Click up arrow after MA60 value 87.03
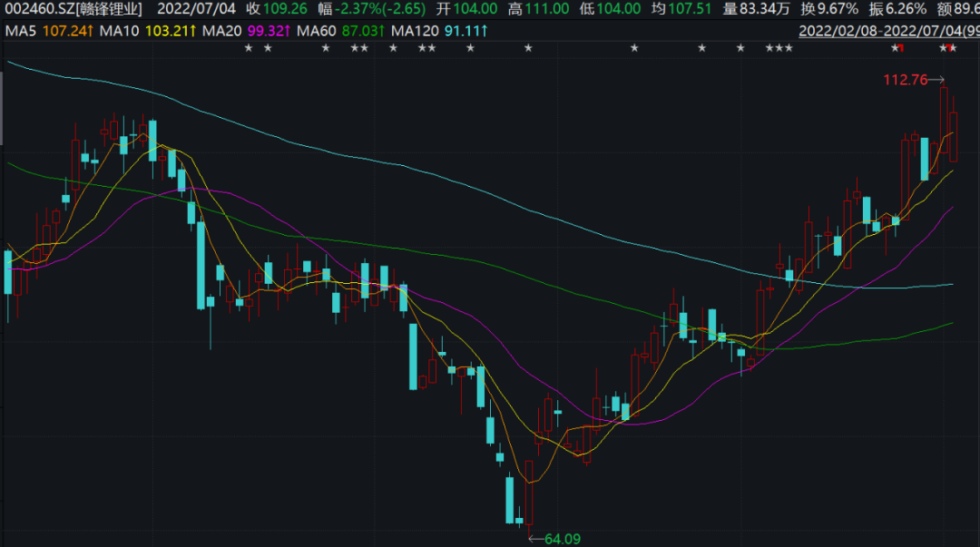Screen dimensions: 980x547 (x=383, y=31)
